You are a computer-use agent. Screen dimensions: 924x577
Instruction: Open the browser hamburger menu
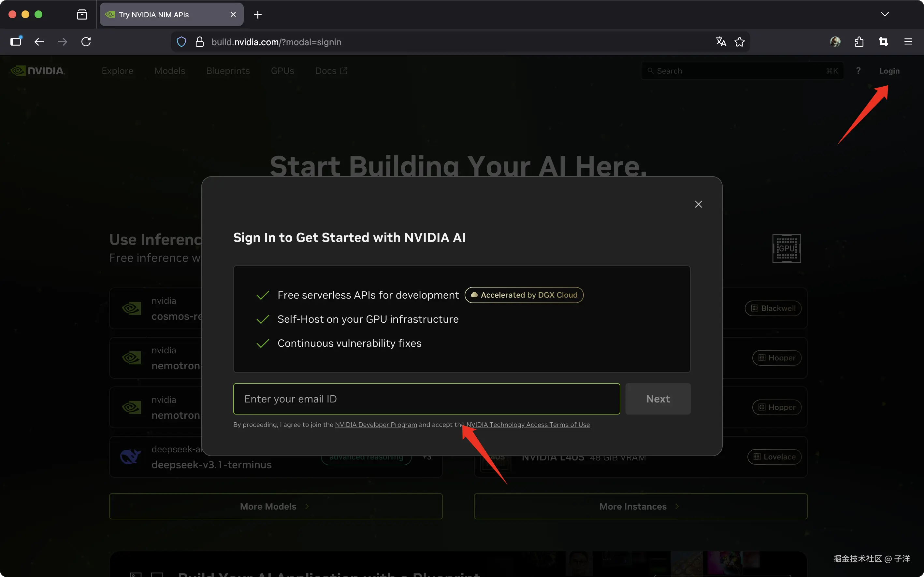(x=908, y=42)
